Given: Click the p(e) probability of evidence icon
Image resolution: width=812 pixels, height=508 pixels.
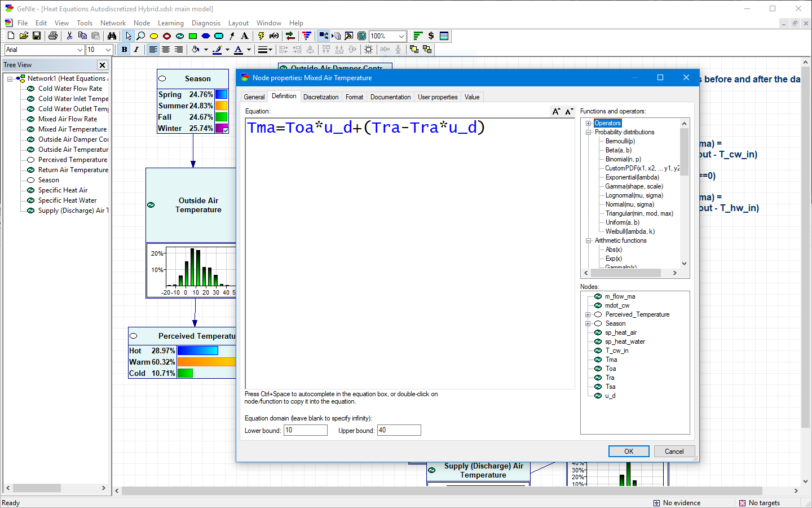Looking at the screenshot, I should (273, 36).
